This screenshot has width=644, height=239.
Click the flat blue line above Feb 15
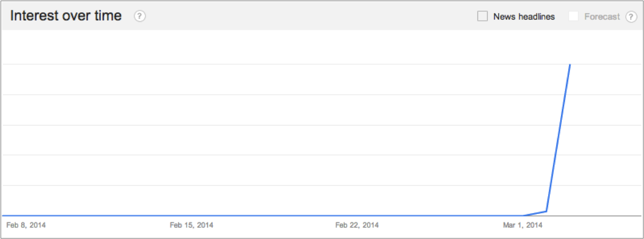click(x=191, y=215)
